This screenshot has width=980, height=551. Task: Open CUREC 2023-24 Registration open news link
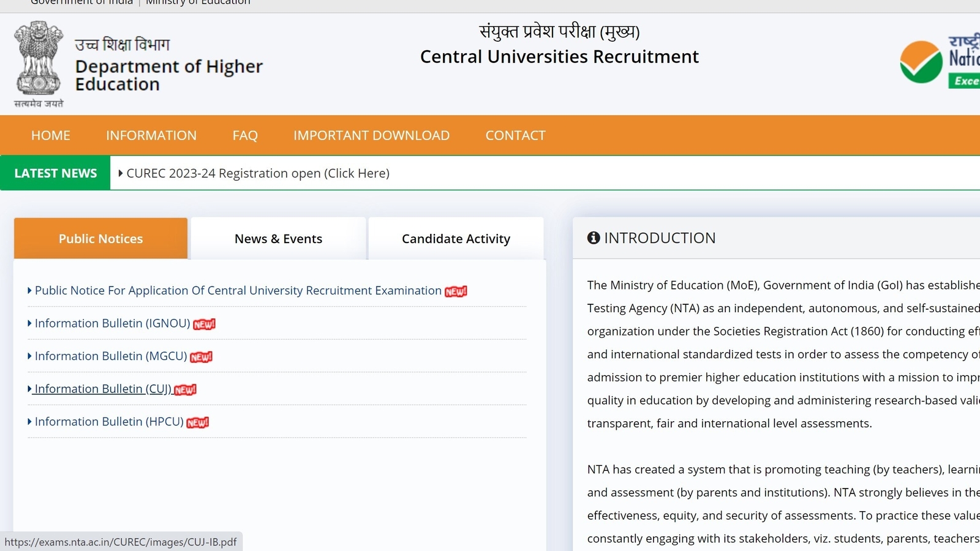[x=258, y=173]
